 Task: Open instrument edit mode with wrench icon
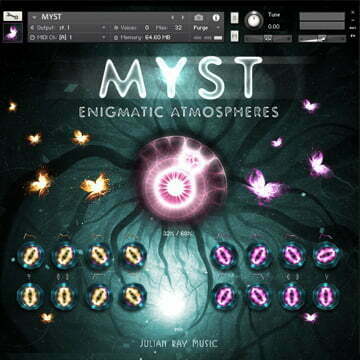click(x=13, y=16)
